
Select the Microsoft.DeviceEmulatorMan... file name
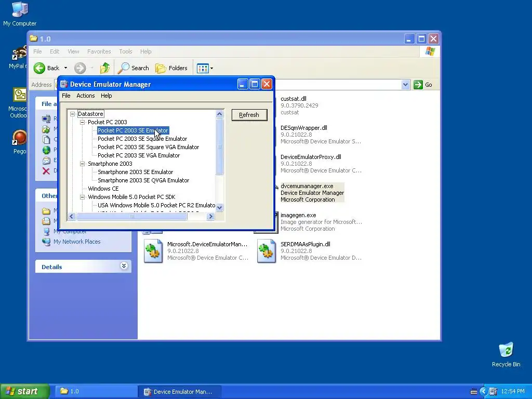pos(207,244)
